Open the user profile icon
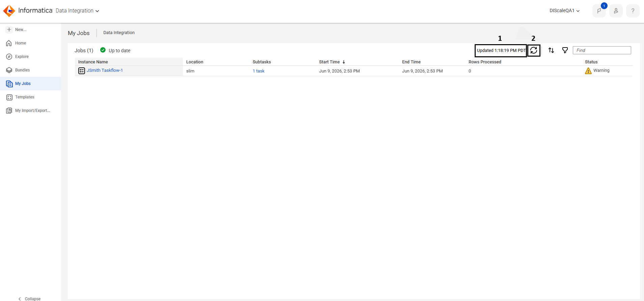The width and height of the screenshot is (644, 301). [616, 11]
